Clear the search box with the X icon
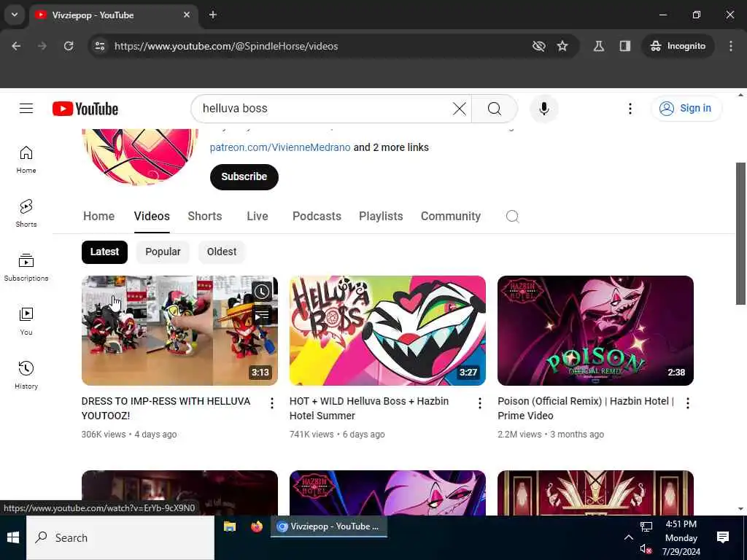This screenshot has height=560, width=747. (460, 109)
